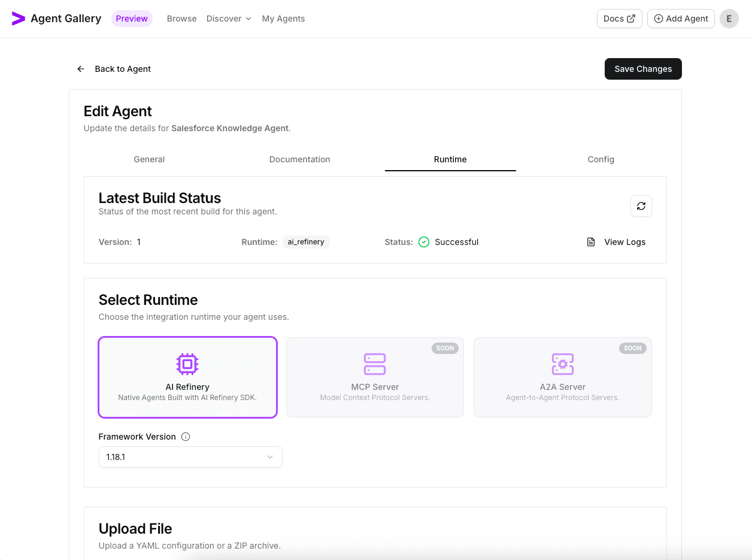The width and height of the screenshot is (752, 560).
Task: Switch to the Documentation tab
Action: point(299,159)
